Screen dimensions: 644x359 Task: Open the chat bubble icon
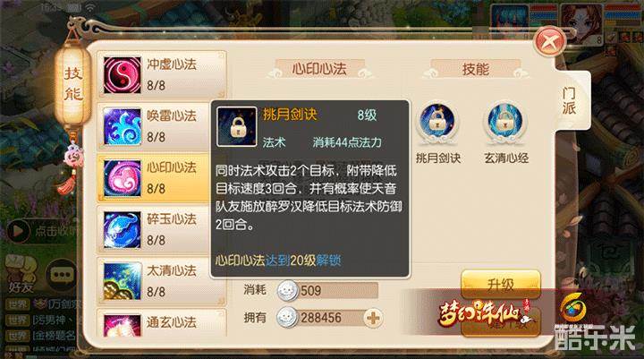62,274
